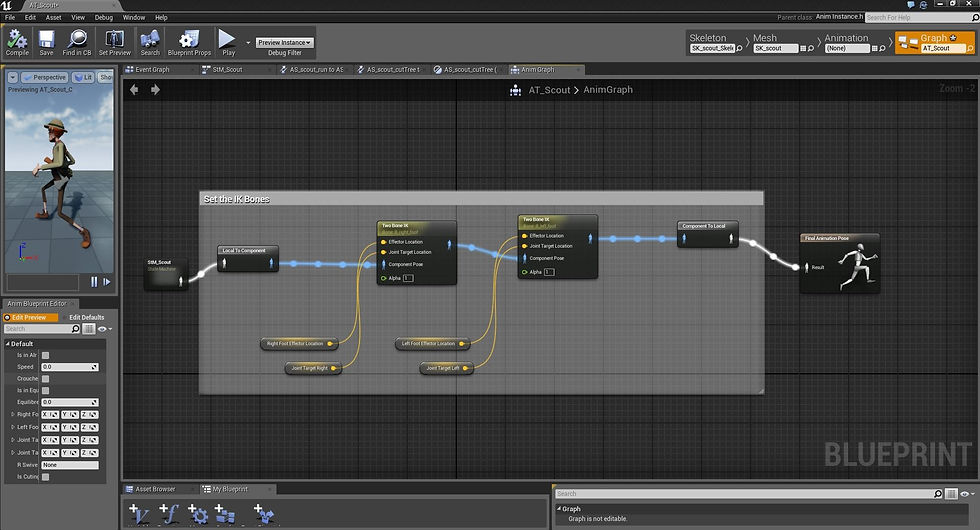Open the Preview Instance debug filter dropdown
This screenshot has height=530, width=980.
(284, 42)
